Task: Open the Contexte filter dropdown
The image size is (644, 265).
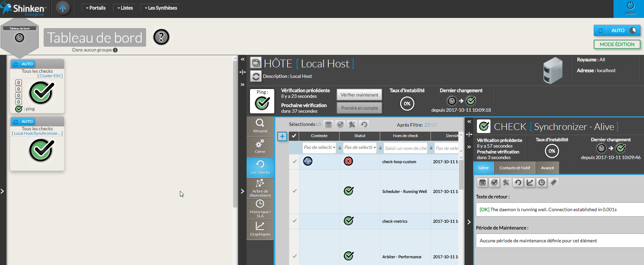Action: click(x=319, y=148)
